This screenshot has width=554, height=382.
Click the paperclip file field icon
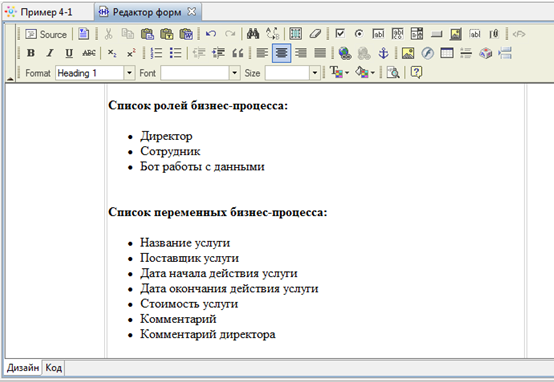point(494,34)
